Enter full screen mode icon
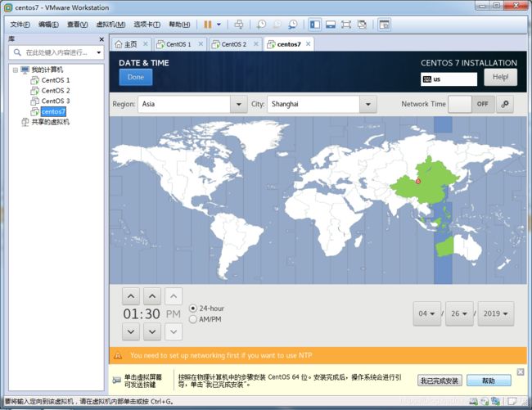The image size is (532, 410). coord(346,25)
